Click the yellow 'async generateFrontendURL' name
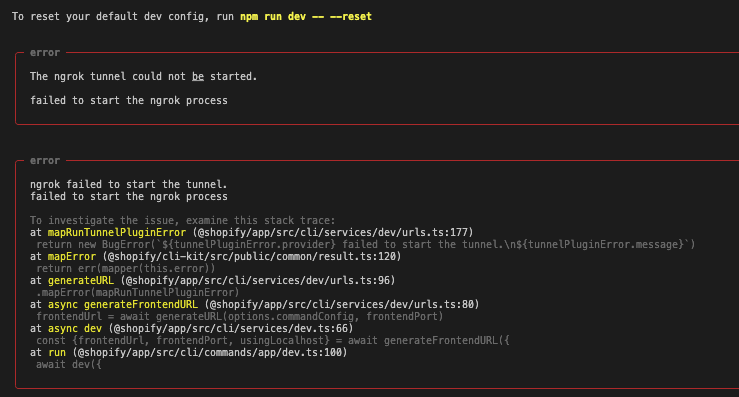Viewport: 739px width, 397px height. (123, 305)
